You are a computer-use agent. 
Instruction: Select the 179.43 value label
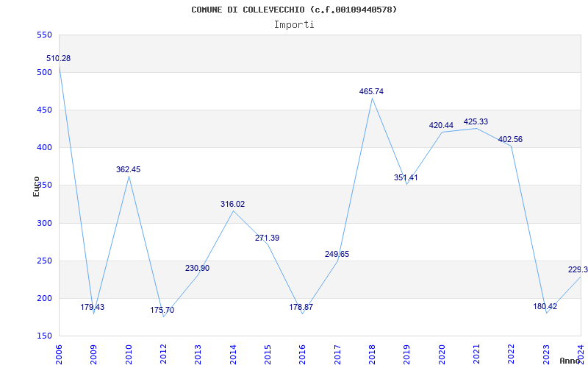pos(93,307)
